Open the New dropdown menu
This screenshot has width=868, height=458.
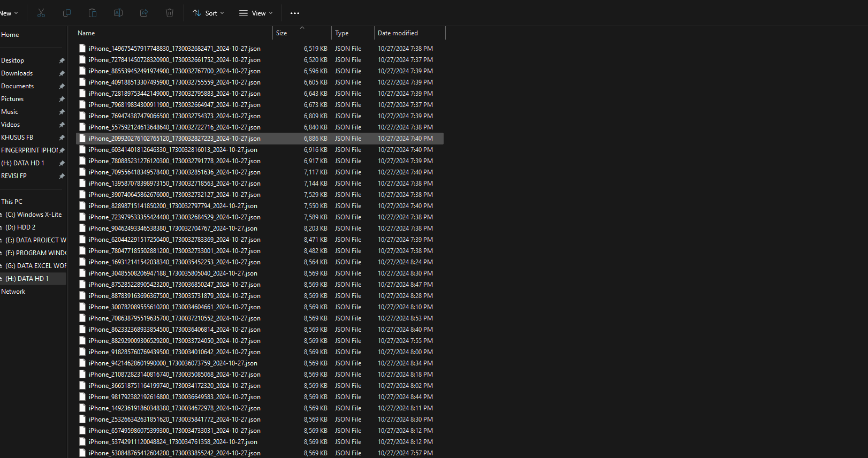coord(9,13)
